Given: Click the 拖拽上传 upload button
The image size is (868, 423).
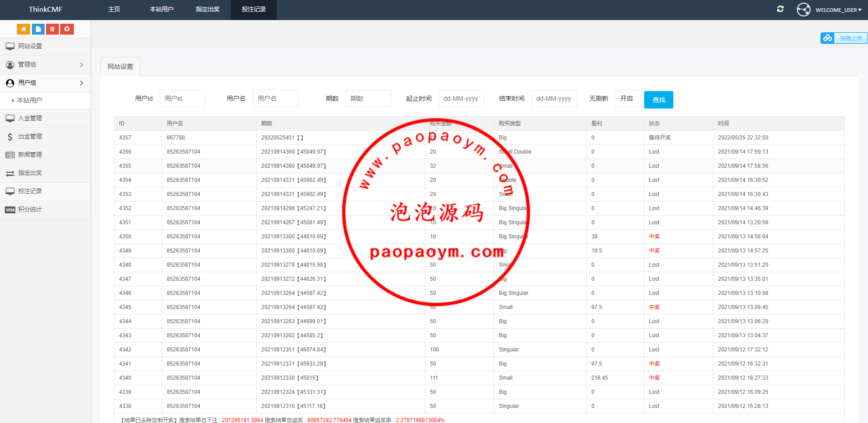Looking at the screenshot, I should point(844,38).
